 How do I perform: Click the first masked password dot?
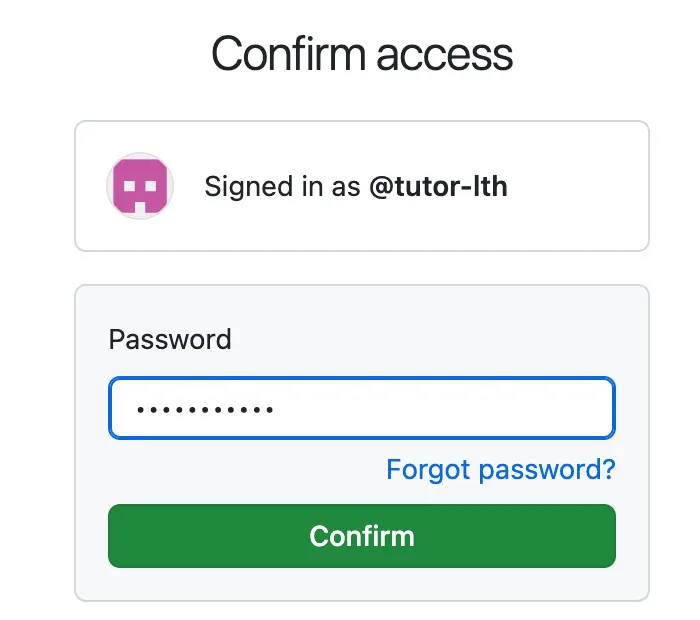140,409
